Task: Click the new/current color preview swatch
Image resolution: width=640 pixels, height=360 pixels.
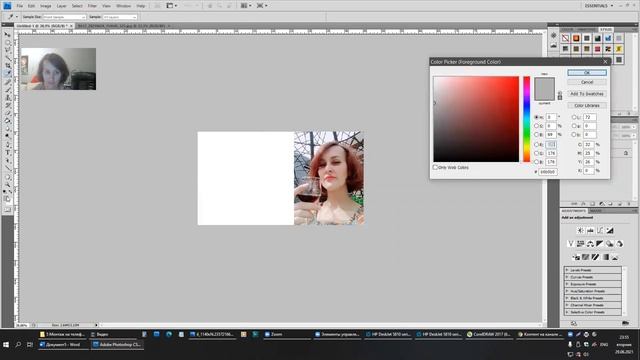Action: (x=544, y=89)
